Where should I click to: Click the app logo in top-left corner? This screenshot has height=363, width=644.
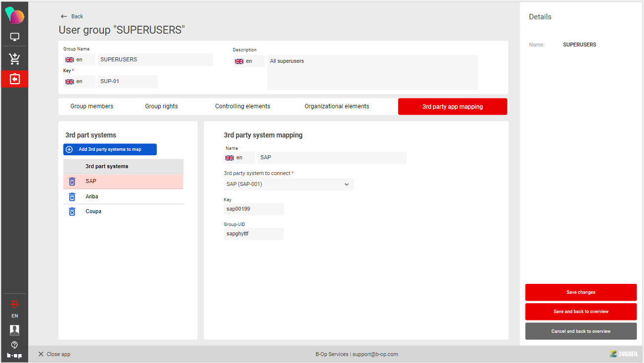click(x=14, y=16)
